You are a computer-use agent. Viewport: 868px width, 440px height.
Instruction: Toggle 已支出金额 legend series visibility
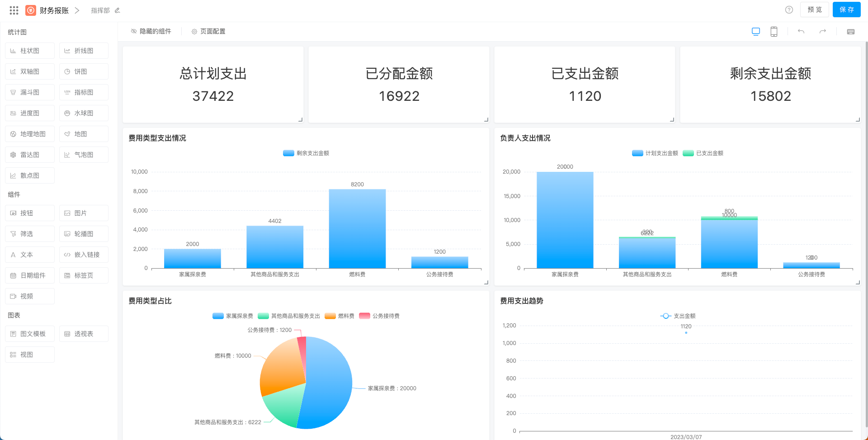(x=703, y=153)
